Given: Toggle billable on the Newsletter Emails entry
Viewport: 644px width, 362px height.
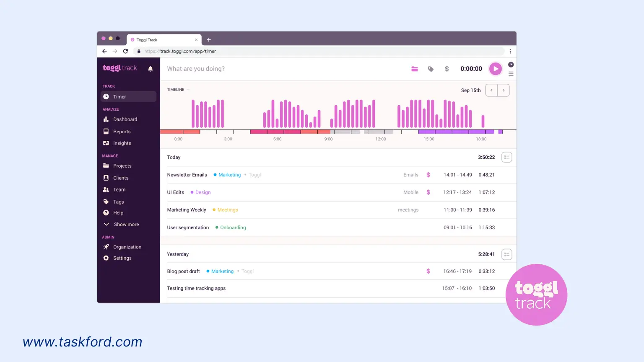Looking at the screenshot, I should pos(428,175).
